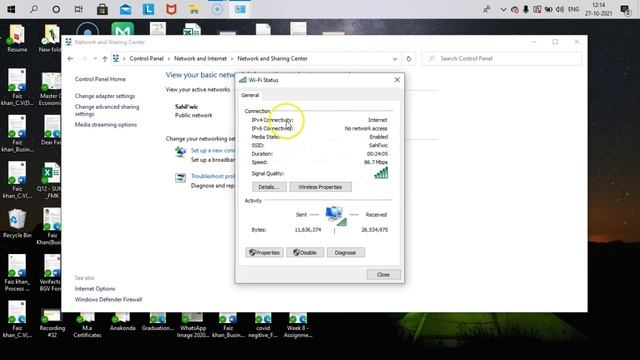
Task: Select the WhatsApp Image desktop file
Action: click(193, 325)
